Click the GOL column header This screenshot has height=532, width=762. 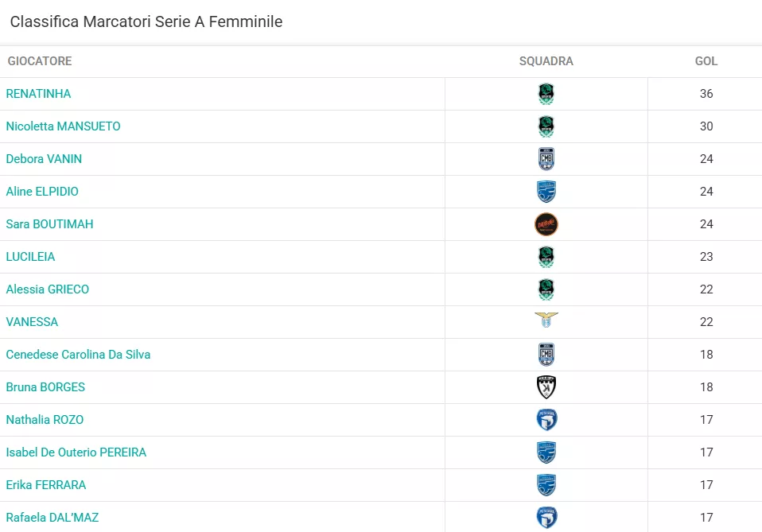(x=706, y=61)
